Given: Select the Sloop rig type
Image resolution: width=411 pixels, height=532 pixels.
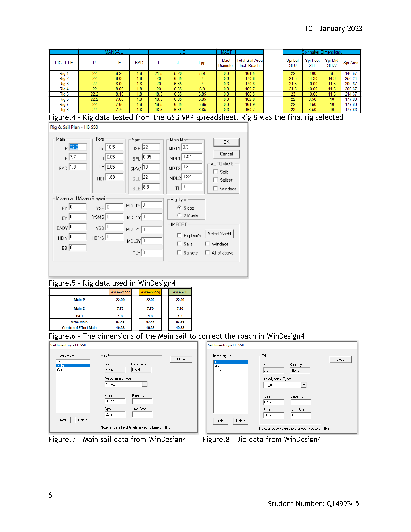Looking at the screenshot, I should coord(179,208).
